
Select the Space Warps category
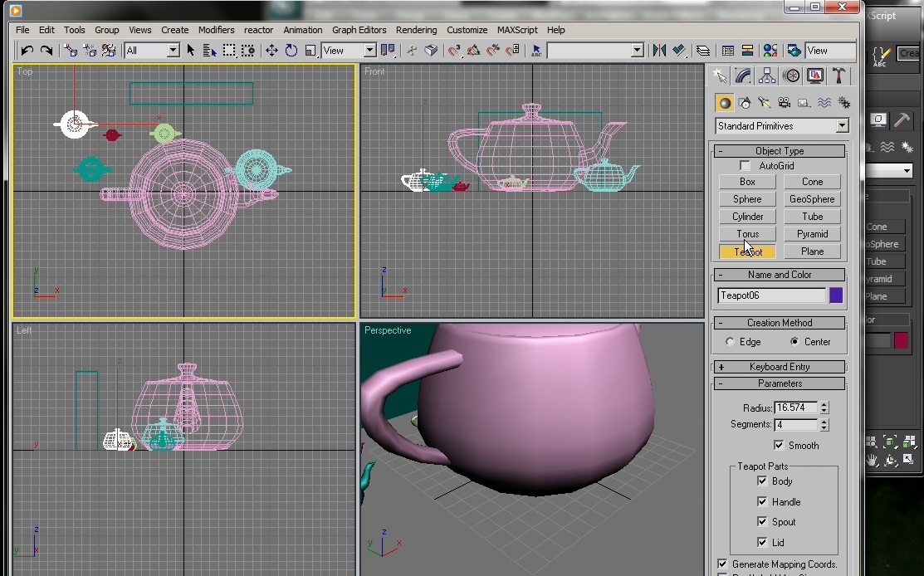click(824, 101)
